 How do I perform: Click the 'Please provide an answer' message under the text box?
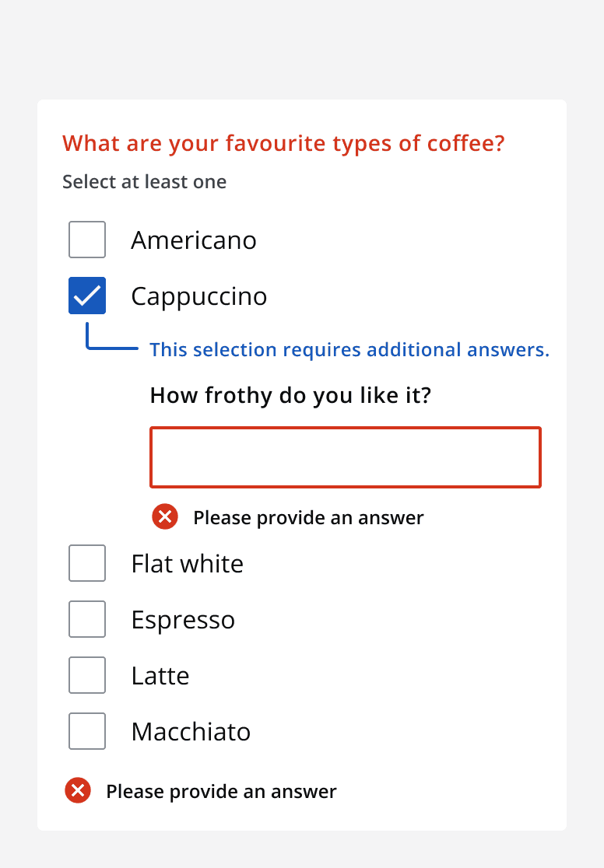[309, 517]
